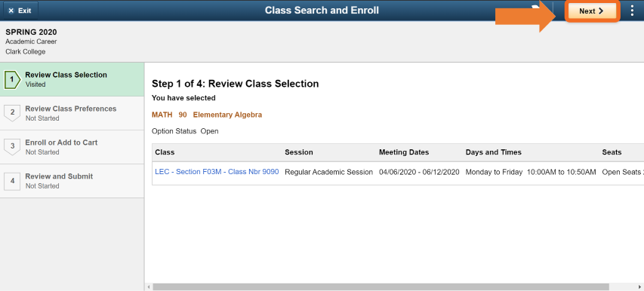
Task: Jump to Review and Submit step
Action: [x=72, y=181]
